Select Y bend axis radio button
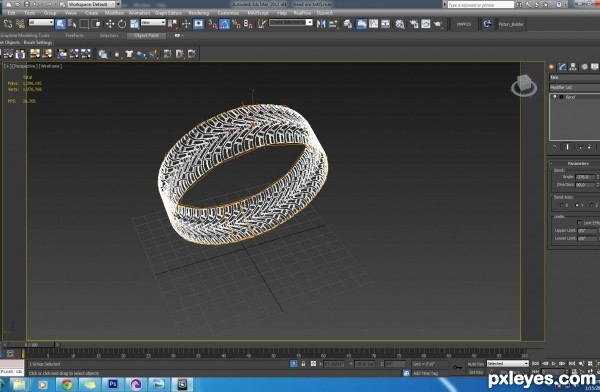 click(x=577, y=206)
